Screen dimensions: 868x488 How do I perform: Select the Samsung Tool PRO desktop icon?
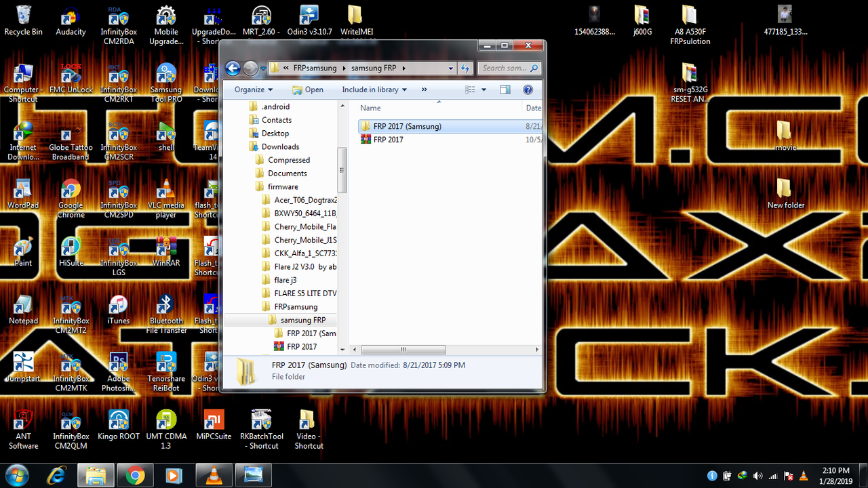coord(166,83)
